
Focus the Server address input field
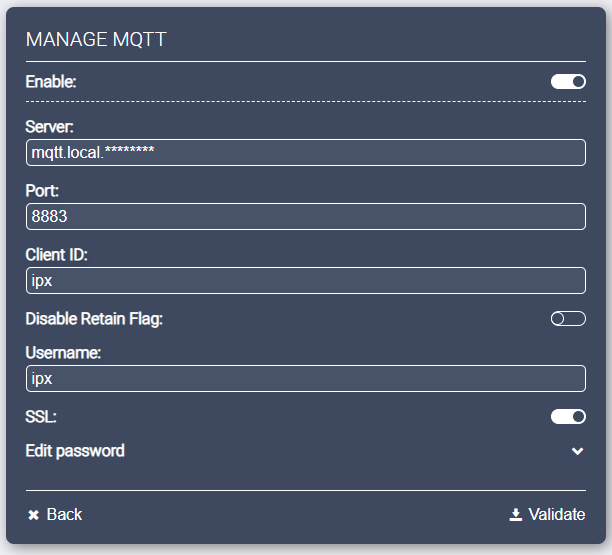[x=305, y=152]
